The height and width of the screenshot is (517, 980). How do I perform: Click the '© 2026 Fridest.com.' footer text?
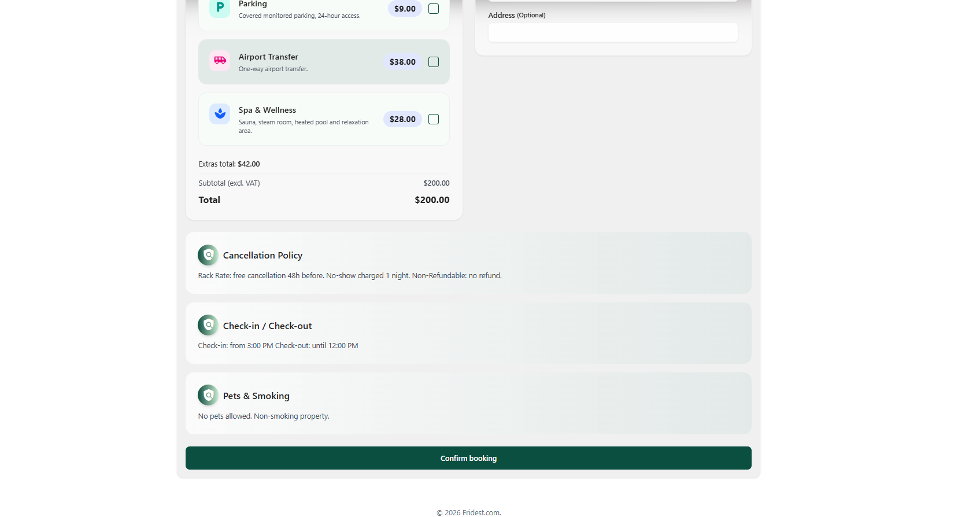pos(469,513)
